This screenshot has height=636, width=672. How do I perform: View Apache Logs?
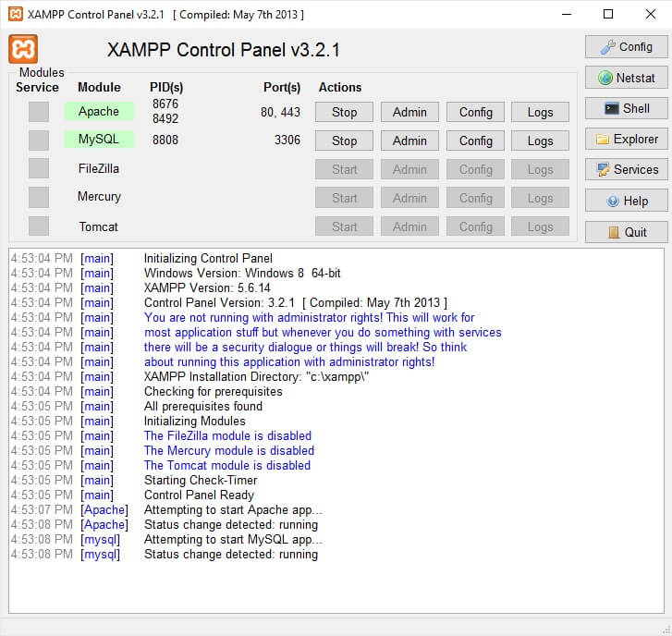pyautogui.click(x=540, y=112)
